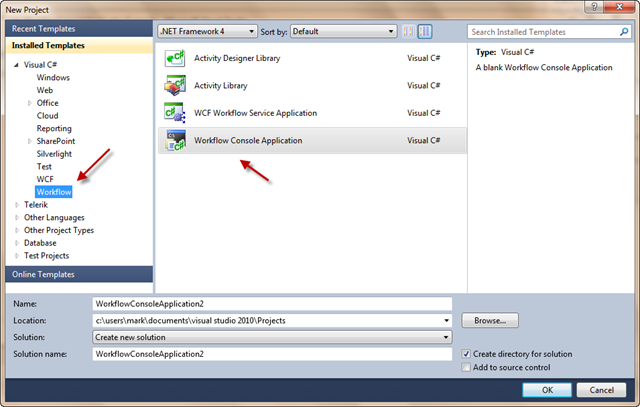Expand the Other Languages tree node
640x407 pixels.
tap(17, 218)
